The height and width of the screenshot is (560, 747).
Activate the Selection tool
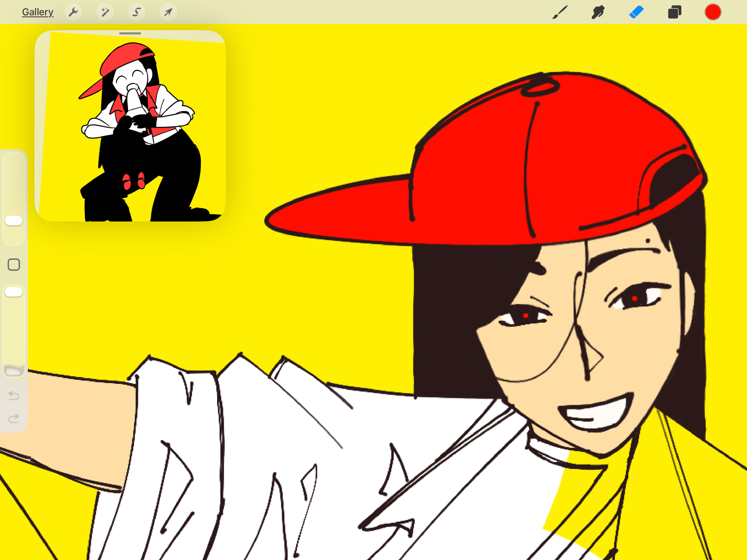tap(137, 12)
